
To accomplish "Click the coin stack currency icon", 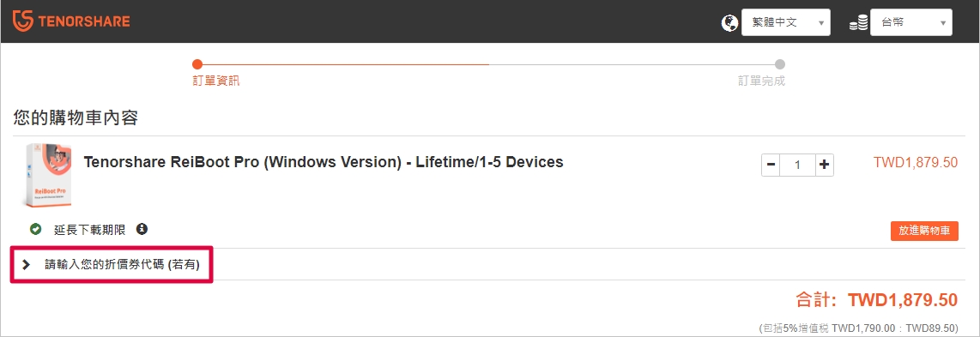I will (x=858, y=24).
